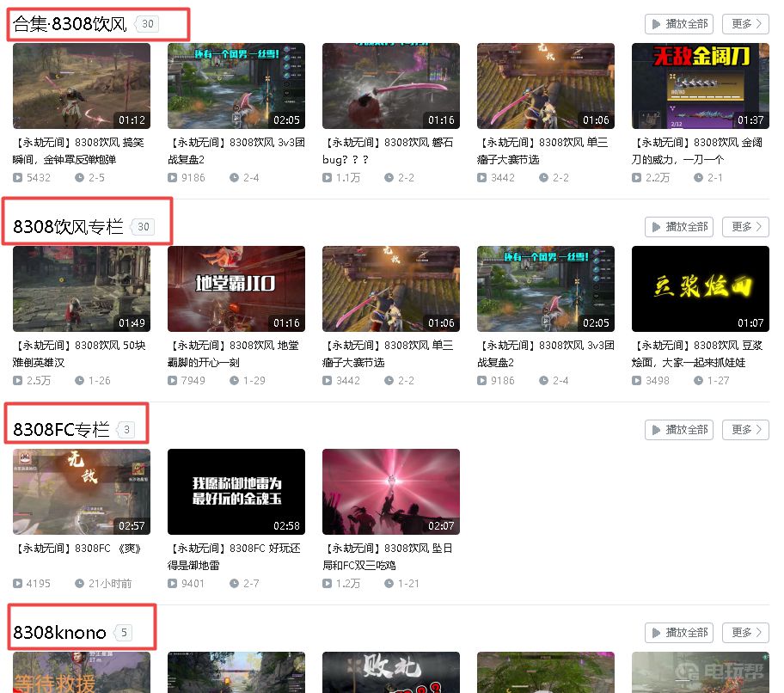Open 更多 for the 8308knono section
This screenshot has width=784, height=693.
tap(745, 633)
